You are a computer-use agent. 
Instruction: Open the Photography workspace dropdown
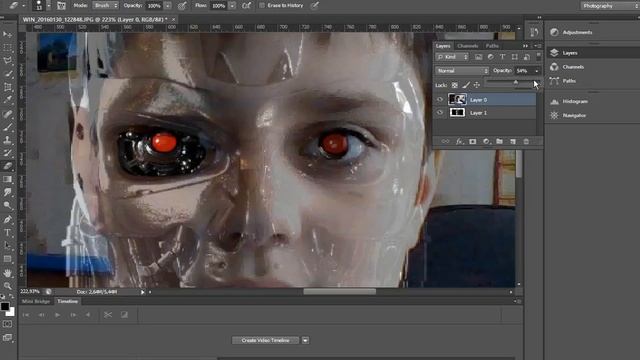tap(610, 6)
